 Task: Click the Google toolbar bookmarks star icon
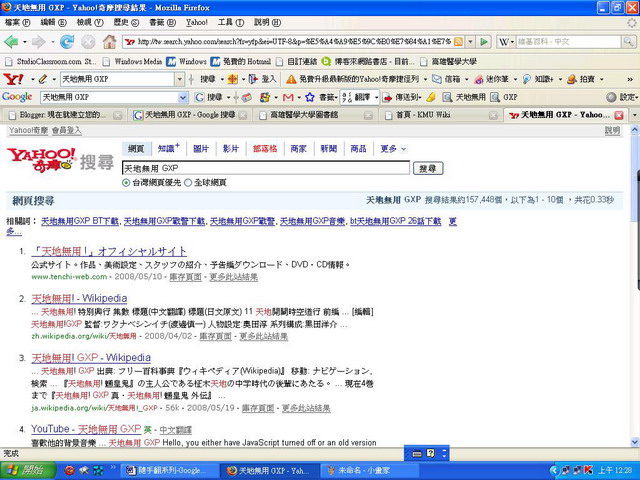pos(310,97)
